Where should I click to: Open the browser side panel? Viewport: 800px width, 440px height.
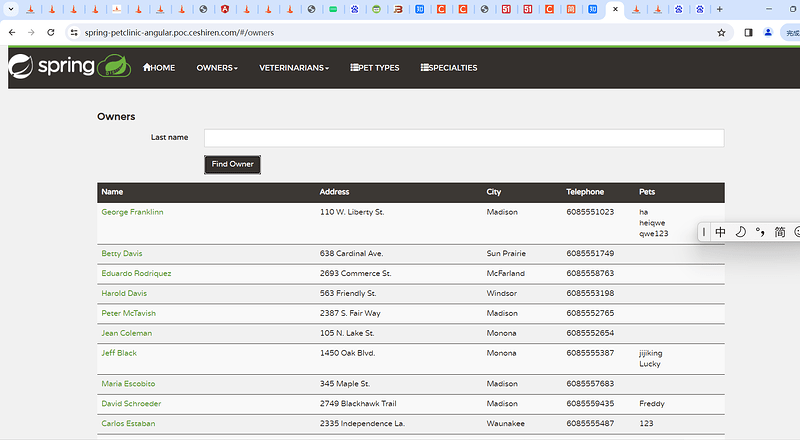click(x=748, y=33)
